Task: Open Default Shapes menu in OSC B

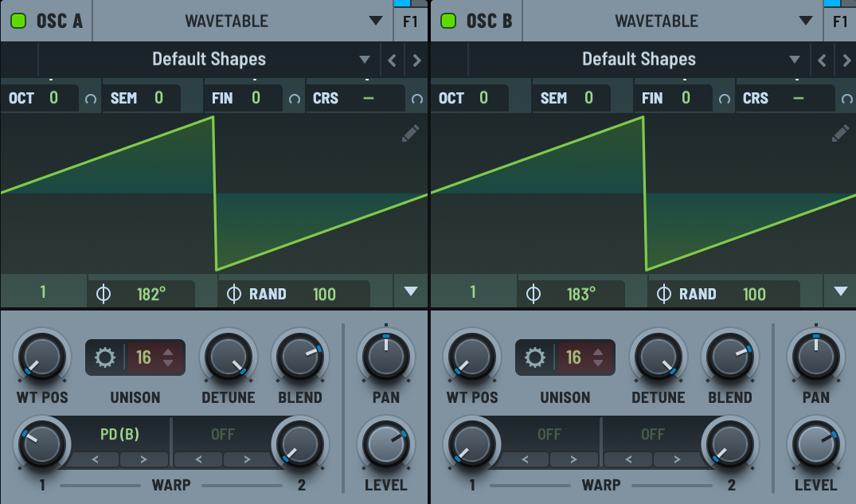Action: tap(639, 59)
